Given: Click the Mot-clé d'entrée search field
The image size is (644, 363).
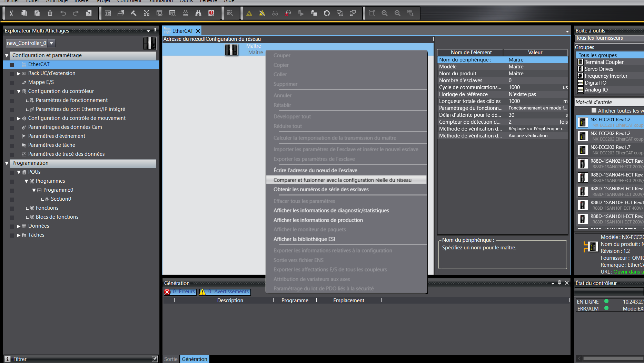Looking at the screenshot, I should [609, 102].
